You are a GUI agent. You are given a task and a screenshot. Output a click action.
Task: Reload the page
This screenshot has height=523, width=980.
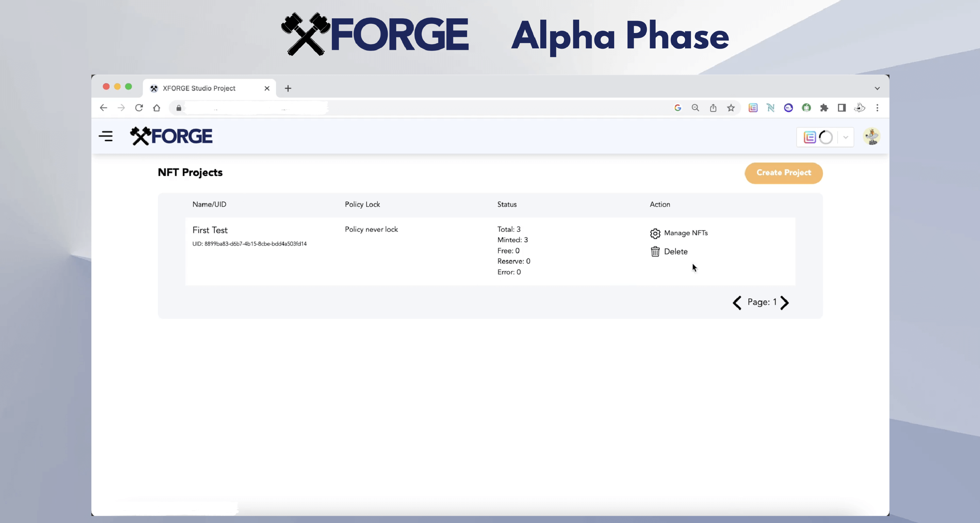tap(139, 108)
